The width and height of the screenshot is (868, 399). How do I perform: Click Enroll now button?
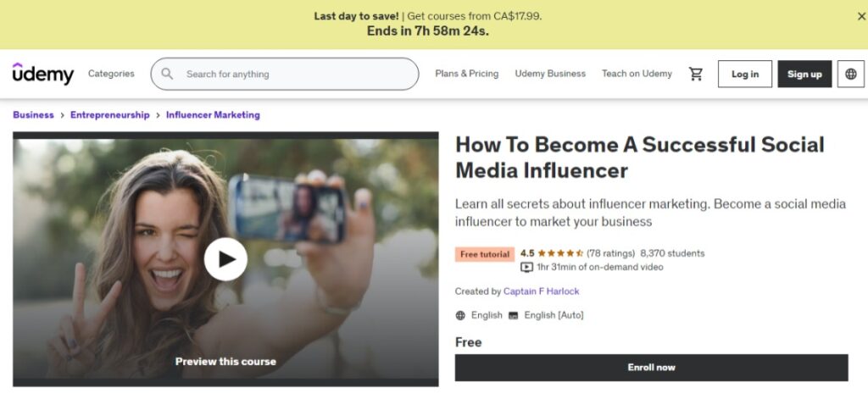pos(651,368)
